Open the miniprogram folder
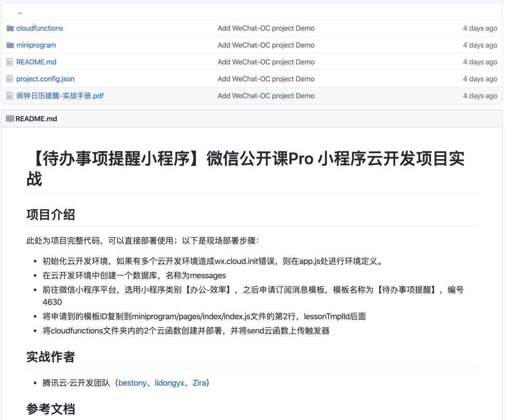506x420 pixels. [36, 45]
